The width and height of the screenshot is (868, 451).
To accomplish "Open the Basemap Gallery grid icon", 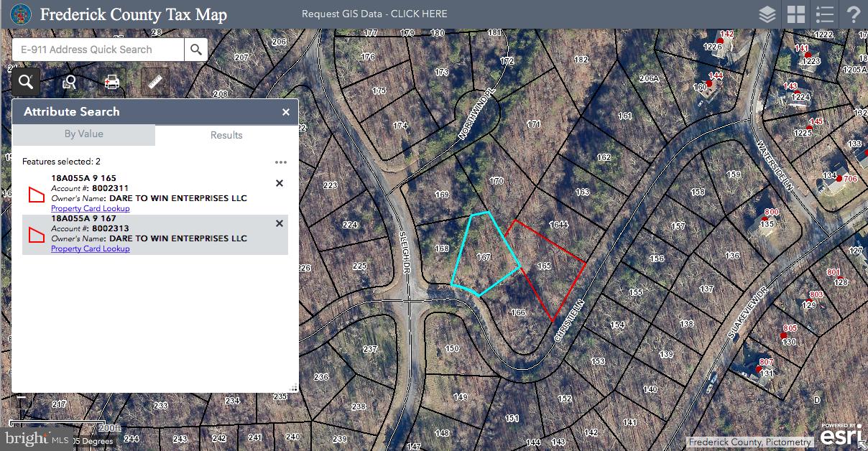I will (x=795, y=14).
